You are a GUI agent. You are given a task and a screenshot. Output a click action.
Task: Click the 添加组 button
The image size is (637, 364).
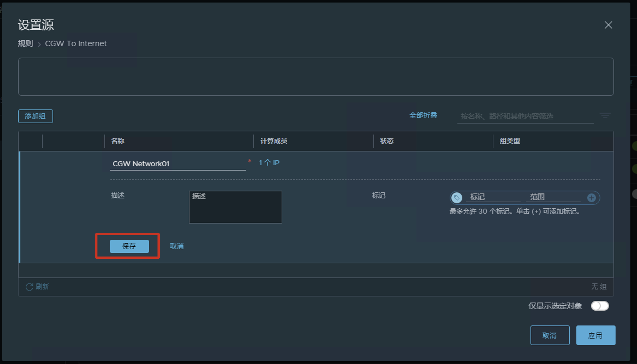pyautogui.click(x=35, y=116)
